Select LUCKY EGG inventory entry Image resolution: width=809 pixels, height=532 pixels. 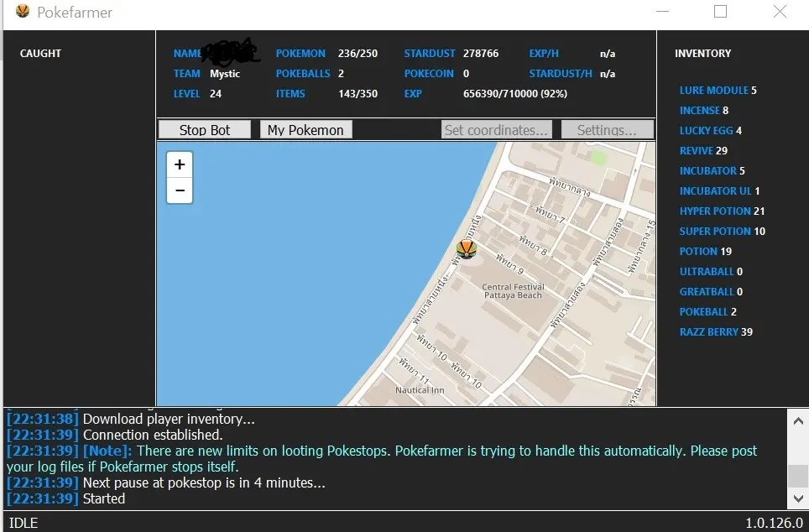point(711,131)
